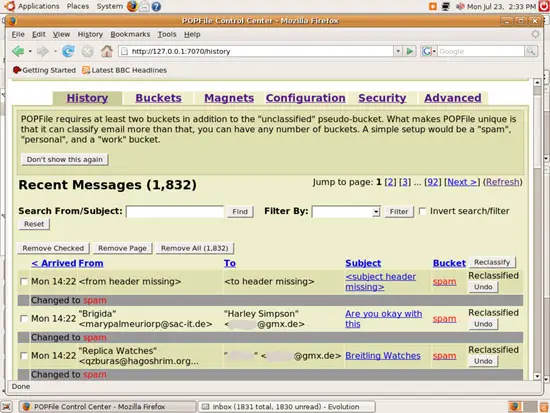Screen dimensions: 550x413
Task: Open the home page icon
Action: [x=107, y=51]
